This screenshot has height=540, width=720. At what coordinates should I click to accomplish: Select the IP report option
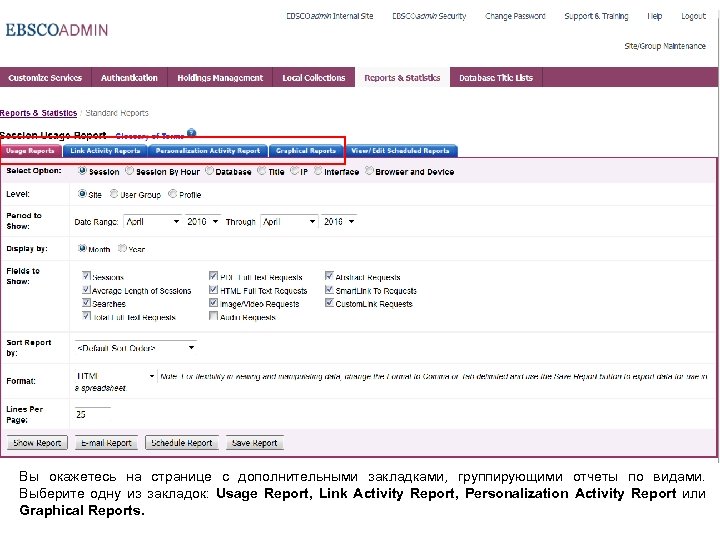tap(295, 171)
